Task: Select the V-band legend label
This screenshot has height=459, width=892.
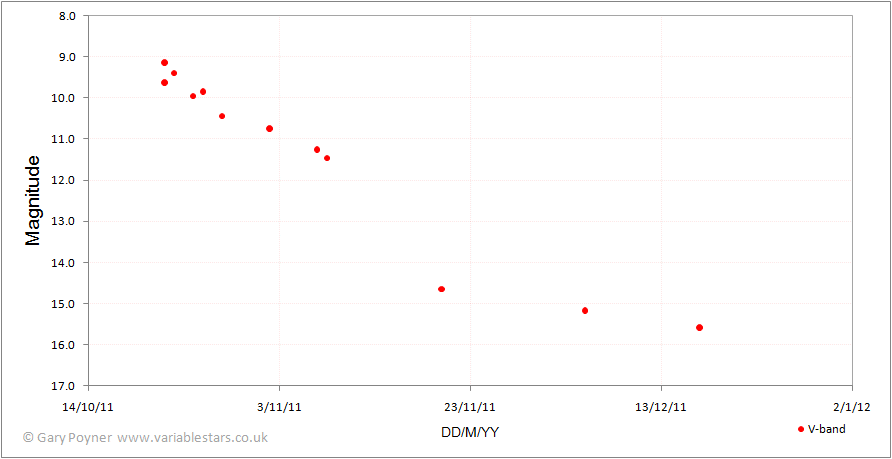Action: point(827,429)
